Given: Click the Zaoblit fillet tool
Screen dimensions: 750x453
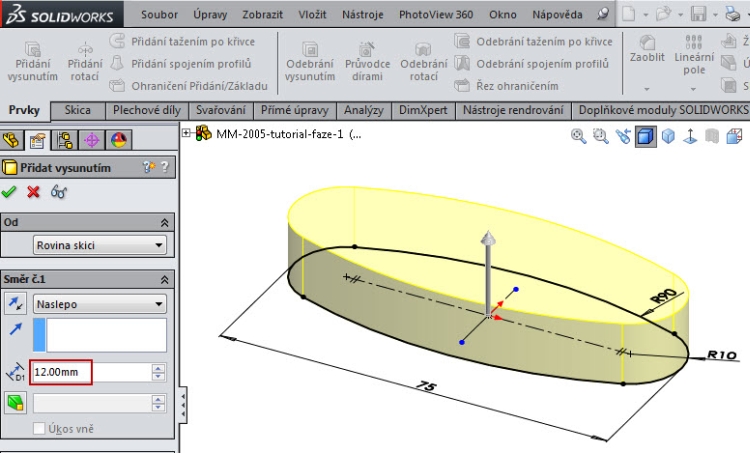Looking at the screenshot, I should [x=647, y=49].
